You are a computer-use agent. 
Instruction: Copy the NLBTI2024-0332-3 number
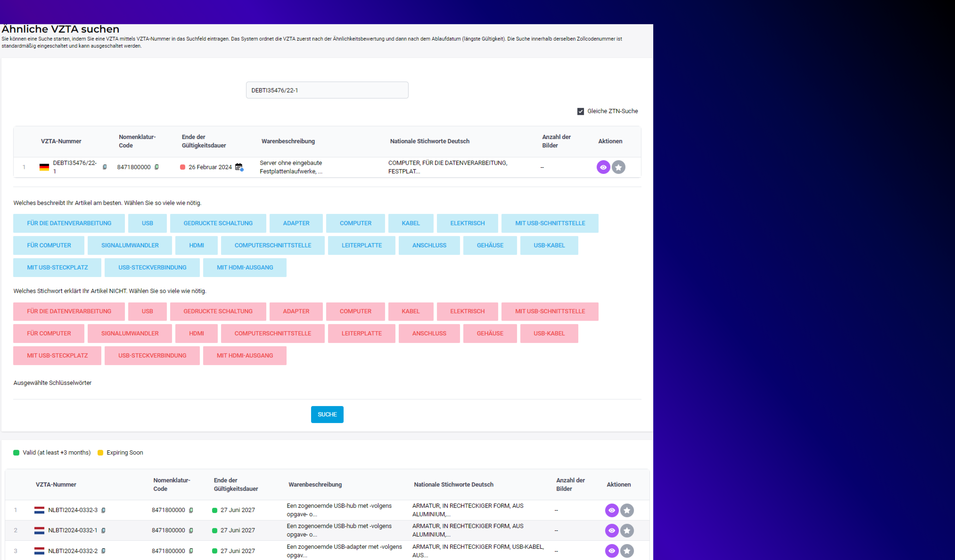pyautogui.click(x=103, y=510)
